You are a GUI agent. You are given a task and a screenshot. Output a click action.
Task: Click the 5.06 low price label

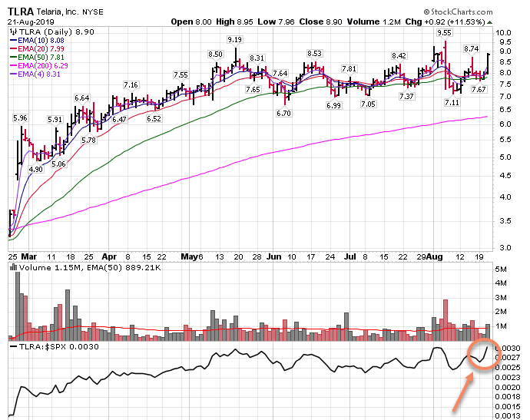[x=58, y=164]
